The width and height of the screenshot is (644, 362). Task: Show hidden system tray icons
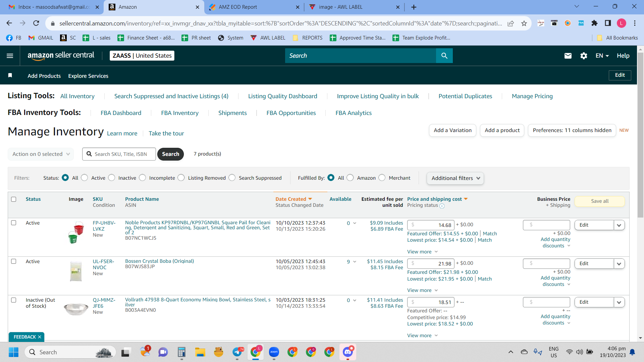coord(511,352)
